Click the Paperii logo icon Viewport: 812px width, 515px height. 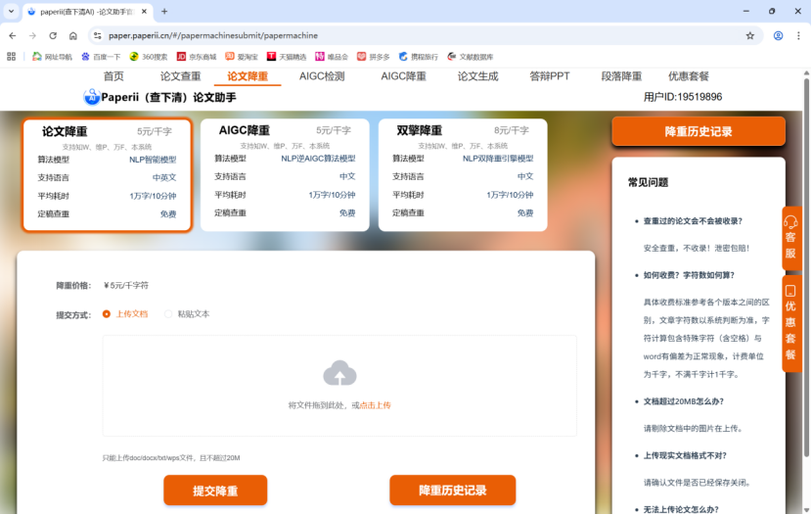(x=92, y=97)
